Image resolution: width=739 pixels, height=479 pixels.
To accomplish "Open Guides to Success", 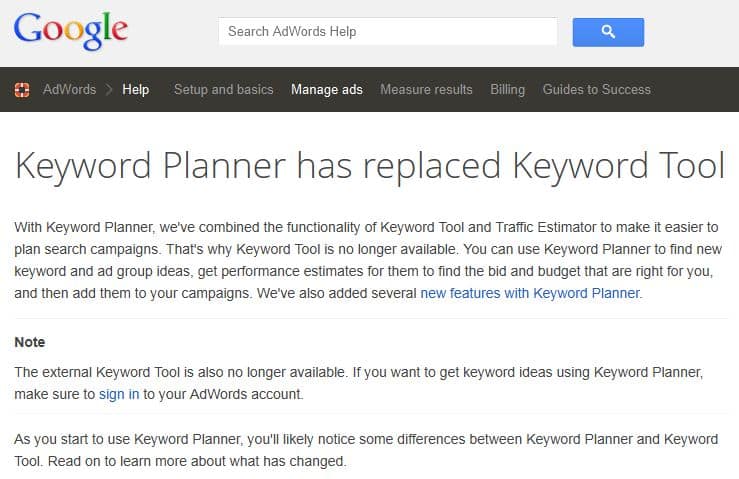I will coord(596,90).
